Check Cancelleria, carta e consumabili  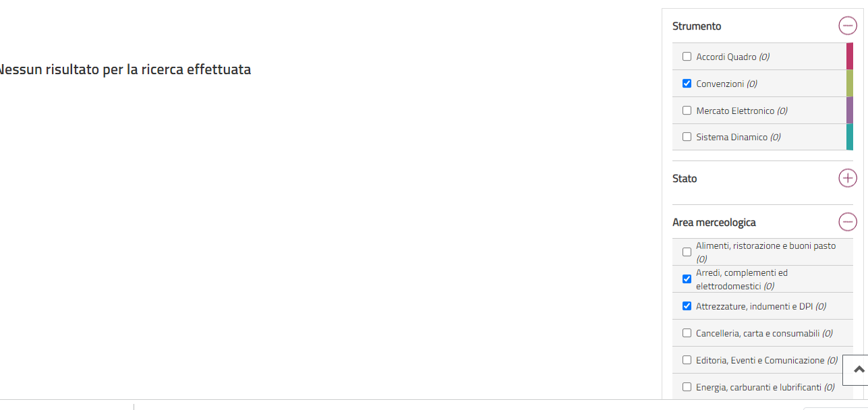click(x=687, y=333)
